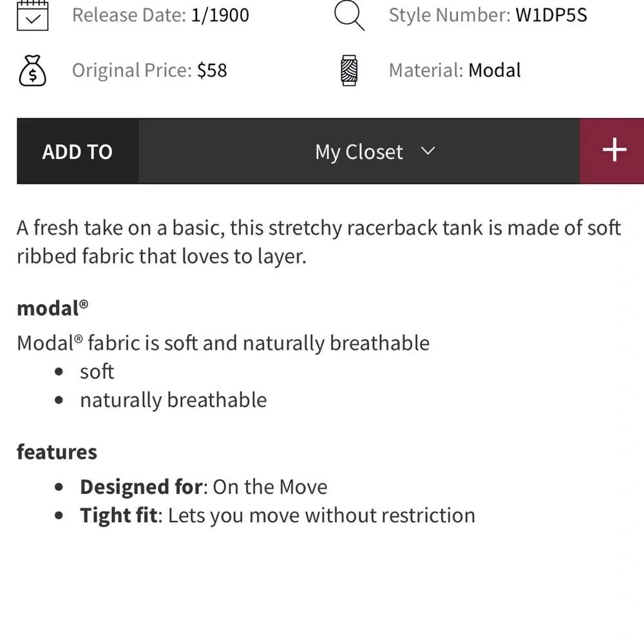The width and height of the screenshot is (644, 644).
Task: Click the chevron next to My Closet
Action: pos(428,151)
